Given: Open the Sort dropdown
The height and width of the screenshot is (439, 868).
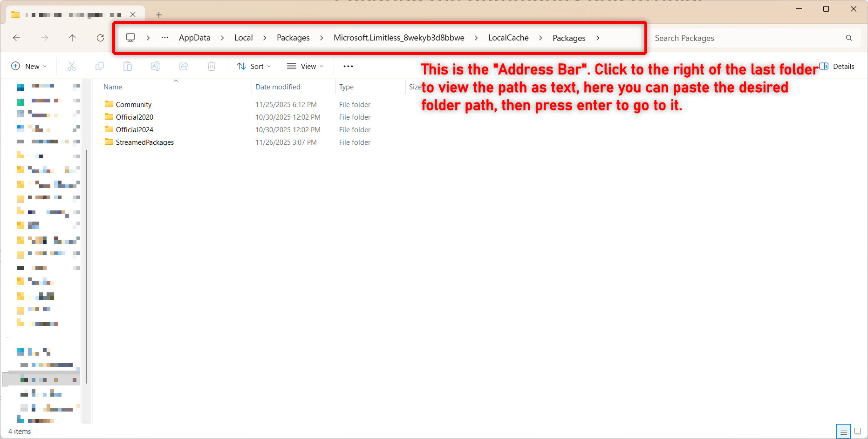Looking at the screenshot, I should pyautogui.click(x=253, y=66).
